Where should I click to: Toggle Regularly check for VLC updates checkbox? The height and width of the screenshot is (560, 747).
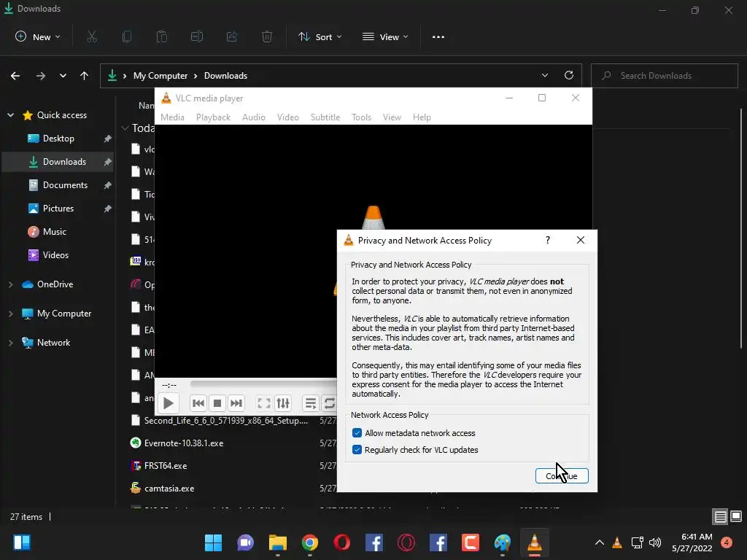357,449
